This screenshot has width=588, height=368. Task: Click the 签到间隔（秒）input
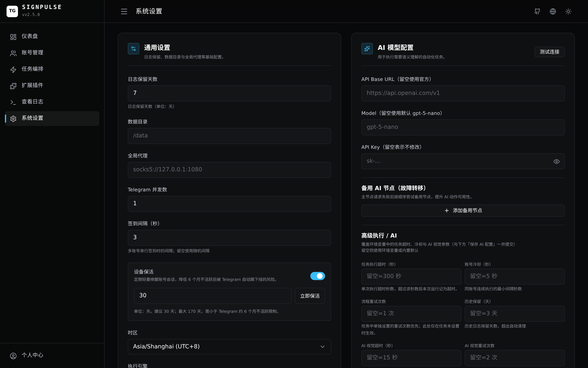pos(229,238)
